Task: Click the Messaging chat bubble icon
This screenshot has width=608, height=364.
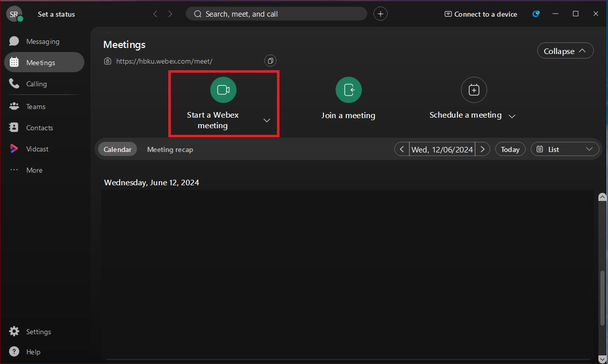Action: 14,41
